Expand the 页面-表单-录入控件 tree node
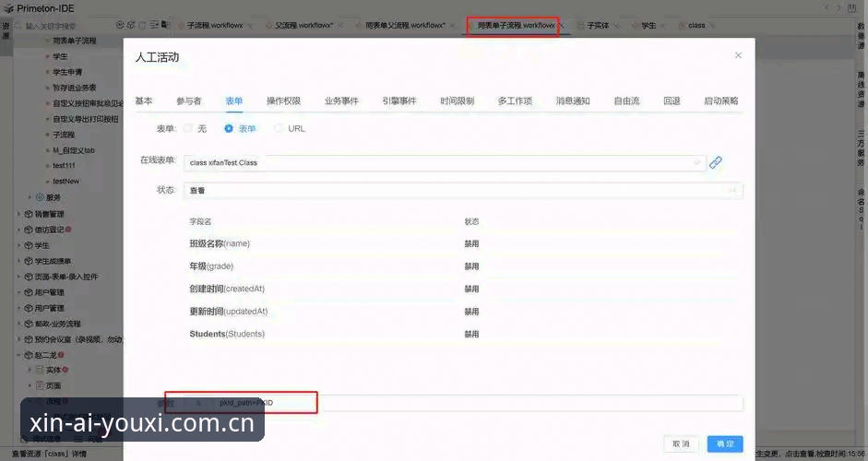This screenshot has width=868, height=461. [18, 277]
